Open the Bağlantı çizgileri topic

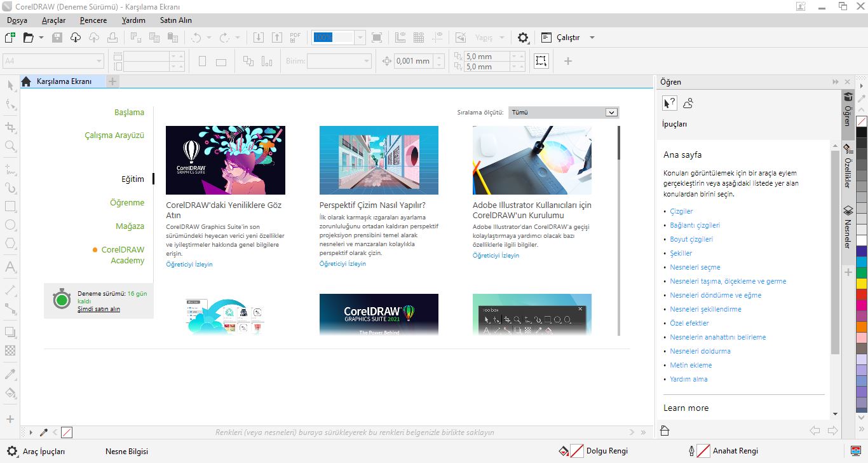695,225
